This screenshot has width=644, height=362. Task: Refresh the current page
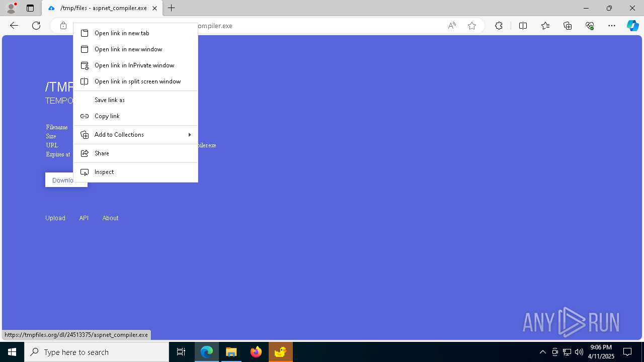36,26
